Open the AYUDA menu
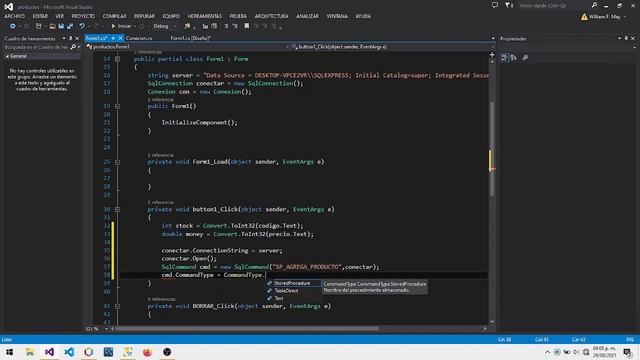The width and height of the screenshot is (640, 360). (x=363, y=16)
